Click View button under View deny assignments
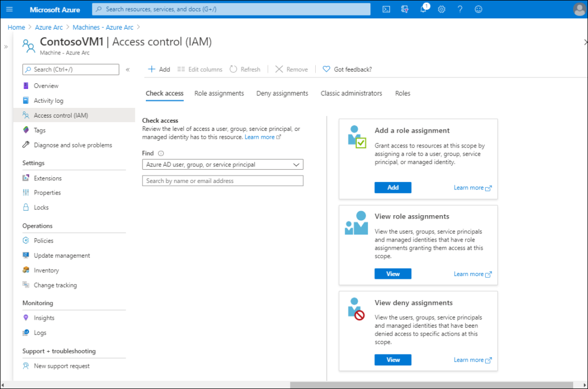This screenshot has width=588, height=389. 393,360
